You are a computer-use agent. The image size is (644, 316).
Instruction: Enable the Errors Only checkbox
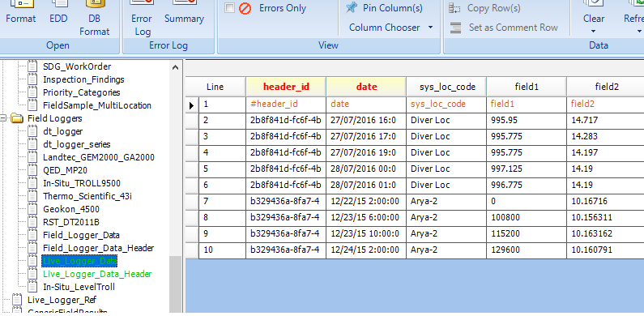(229, 8)
